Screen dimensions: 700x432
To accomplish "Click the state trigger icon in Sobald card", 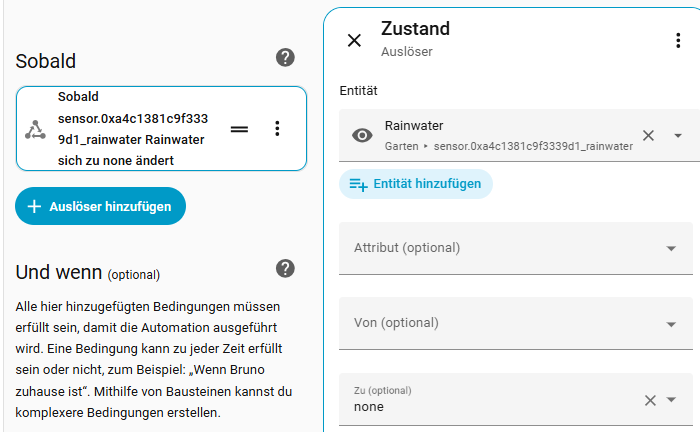I will tap(35, 129).
